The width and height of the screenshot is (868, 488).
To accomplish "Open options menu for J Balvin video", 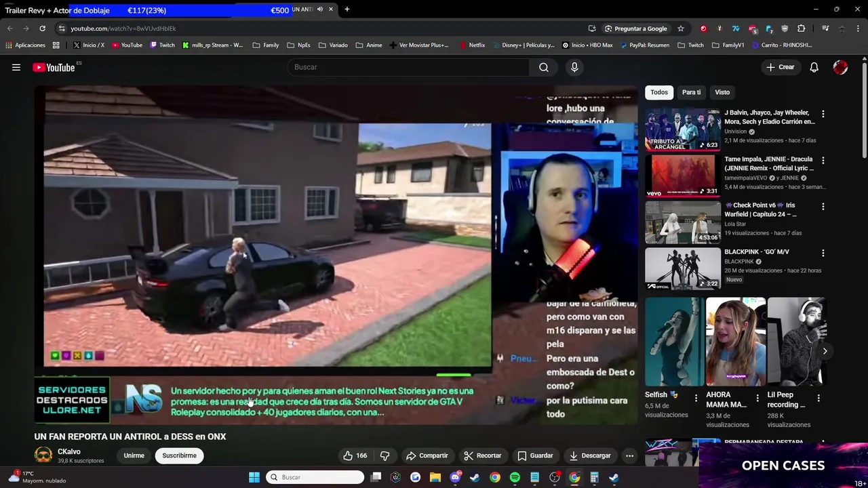I will pyautogui.click(x=823, y=114).
